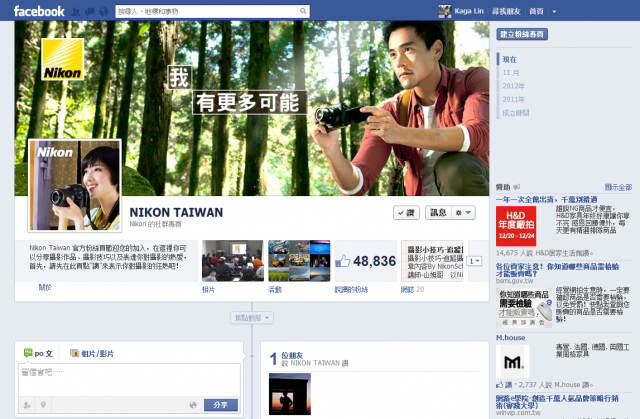The height and width of the screenshot is (419, 640).
Task: Open the M.house logo image
Action: pyautogui.click(x=513, y=361)
